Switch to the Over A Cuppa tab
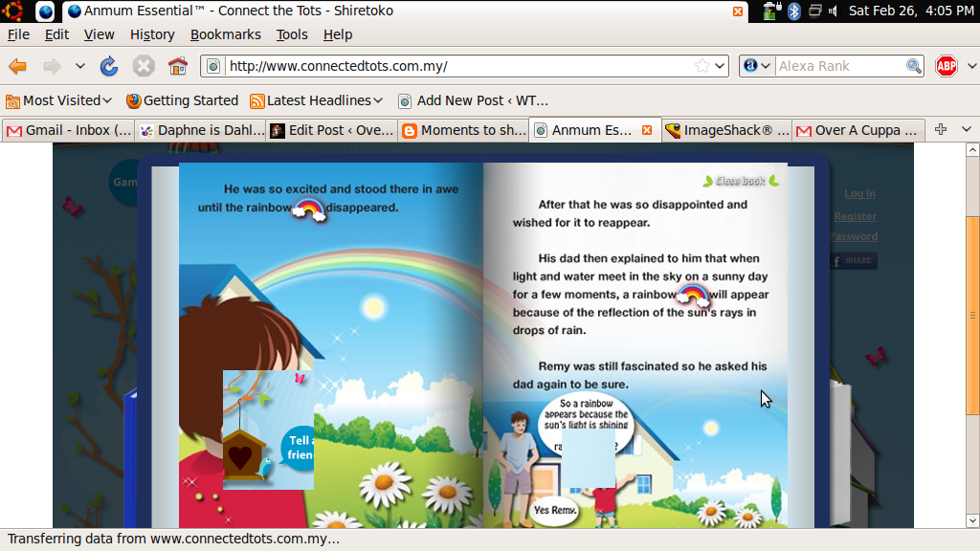Viewport: 980px width, 551px height. pyautogui.click(x=858, y=130)
